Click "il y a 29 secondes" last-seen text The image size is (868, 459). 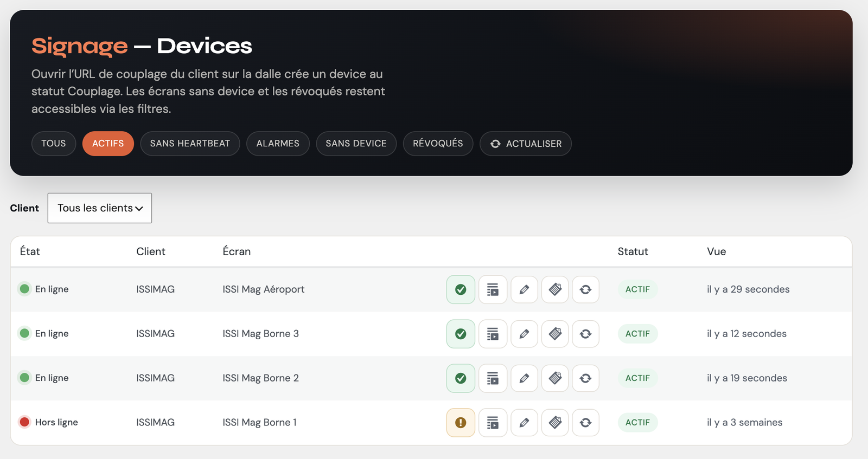(x=748, y=289)
